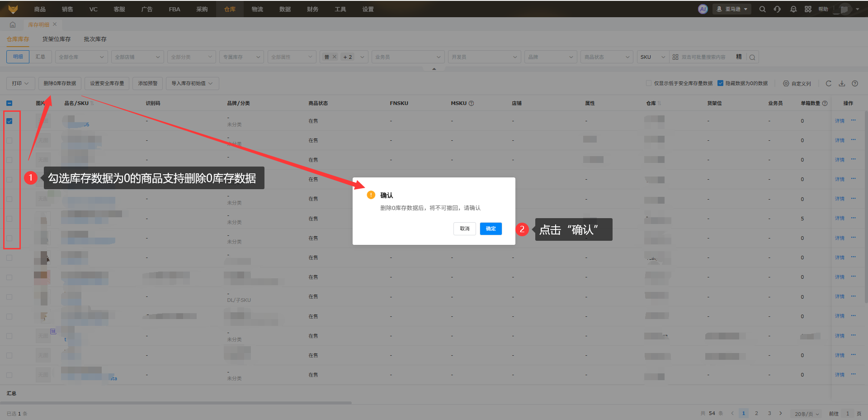868x420 pixels.
Task: Click 确定 in the confirm dialog
Action: pyautogui.click(x=491, y=229)
